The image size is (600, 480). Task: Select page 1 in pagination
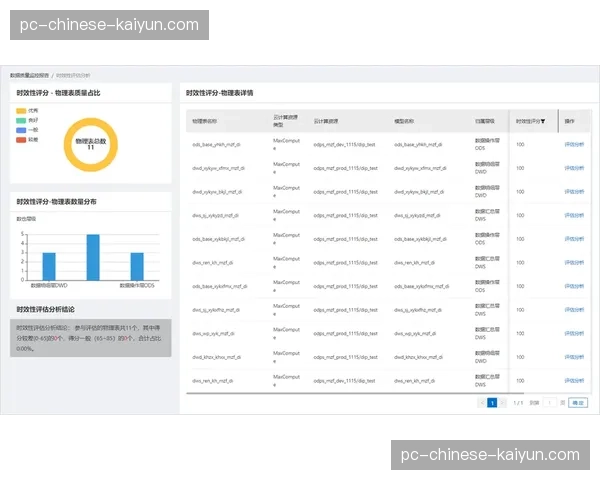492,402
